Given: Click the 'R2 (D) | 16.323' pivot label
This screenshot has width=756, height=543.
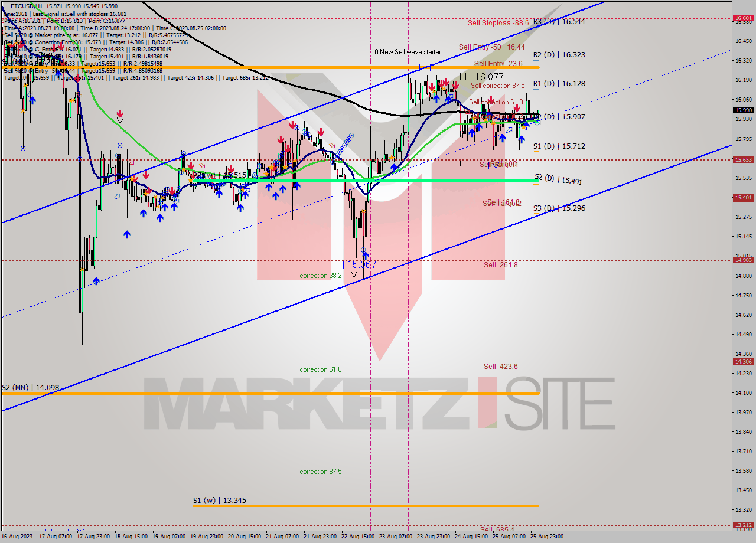Looking at the screenshot, I should (x=559, y=55).
